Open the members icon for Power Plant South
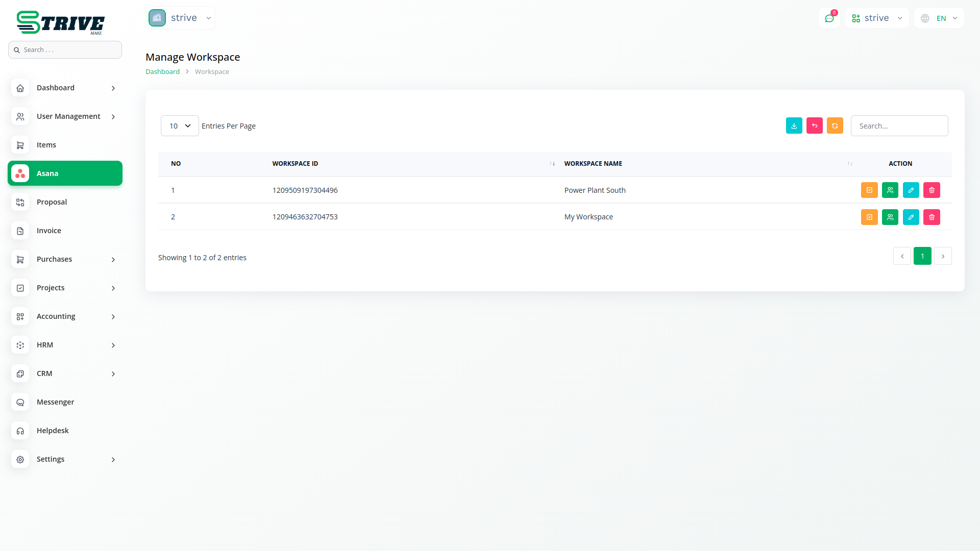The image size is (980, 551). [890, 190]
